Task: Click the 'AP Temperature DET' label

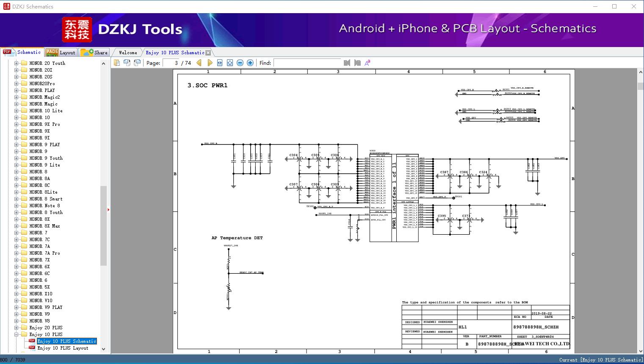Action: (x=237, y=238)
